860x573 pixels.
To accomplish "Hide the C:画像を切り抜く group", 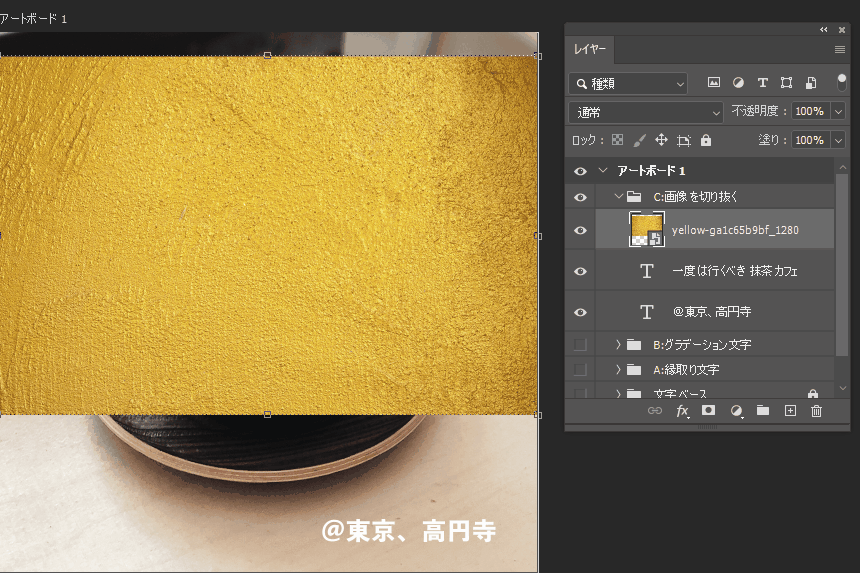I will 580,197.
